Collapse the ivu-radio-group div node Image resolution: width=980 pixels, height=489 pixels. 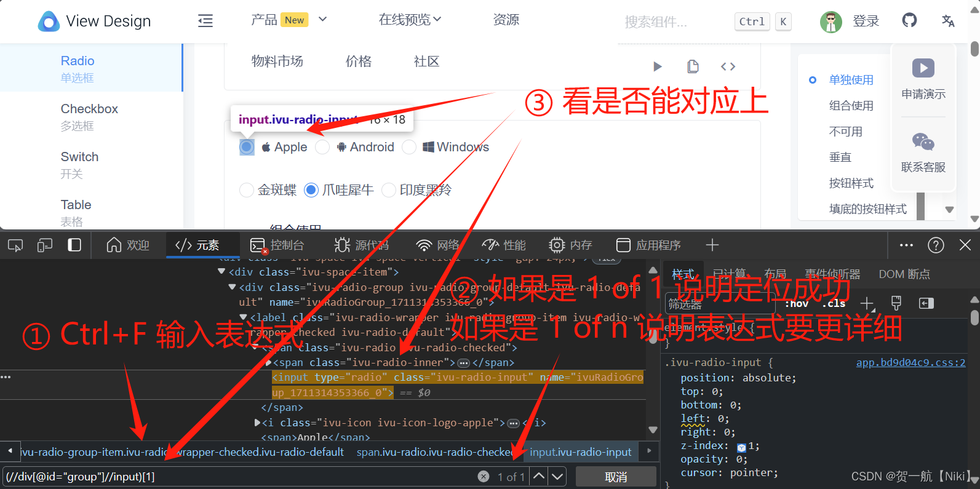click(232, 287)
